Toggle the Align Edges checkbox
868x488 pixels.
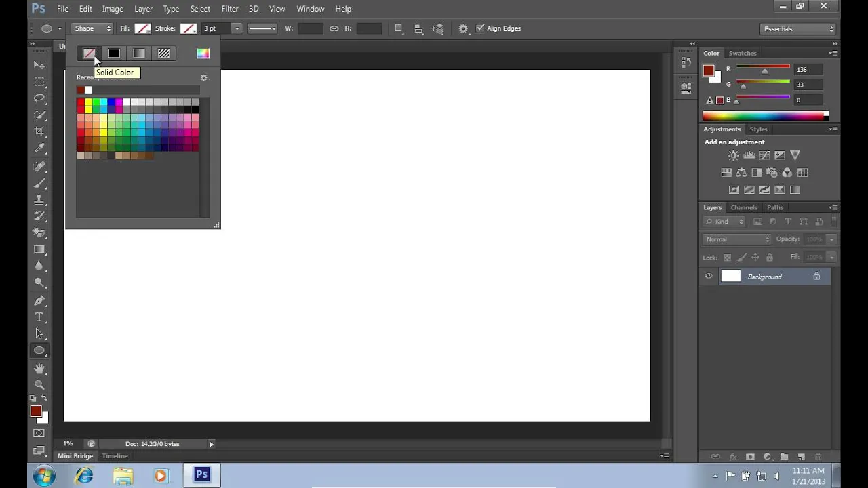[480, 28]
